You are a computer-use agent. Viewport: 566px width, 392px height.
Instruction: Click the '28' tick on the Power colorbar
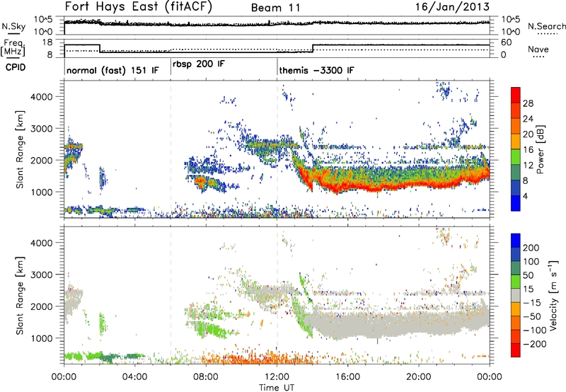pos(528,103)
